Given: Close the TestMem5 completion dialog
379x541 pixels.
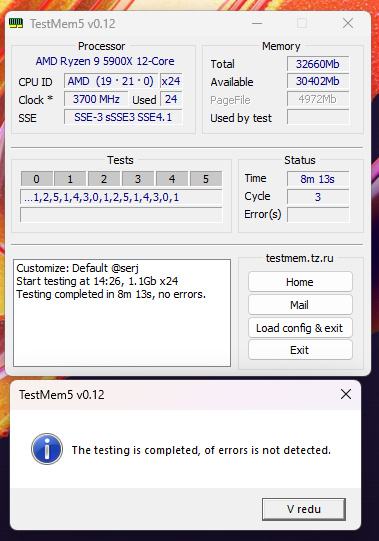Looking at the screenshot, I should pos(346,394).
